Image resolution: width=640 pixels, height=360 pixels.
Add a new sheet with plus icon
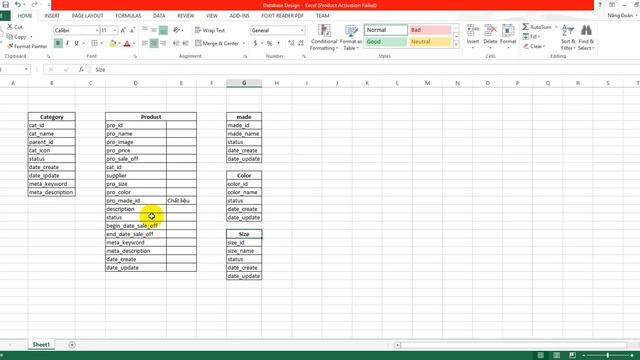[x=72, y=345]
